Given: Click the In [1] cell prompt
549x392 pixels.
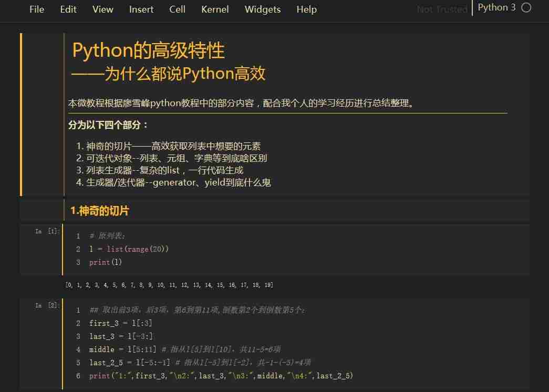Looking at the screenshot, I should pyautogui.click(x=47, y=231).
